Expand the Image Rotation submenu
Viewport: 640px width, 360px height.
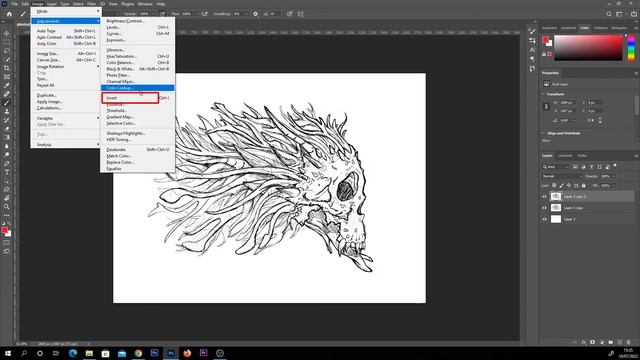click(x=66, y=66)
